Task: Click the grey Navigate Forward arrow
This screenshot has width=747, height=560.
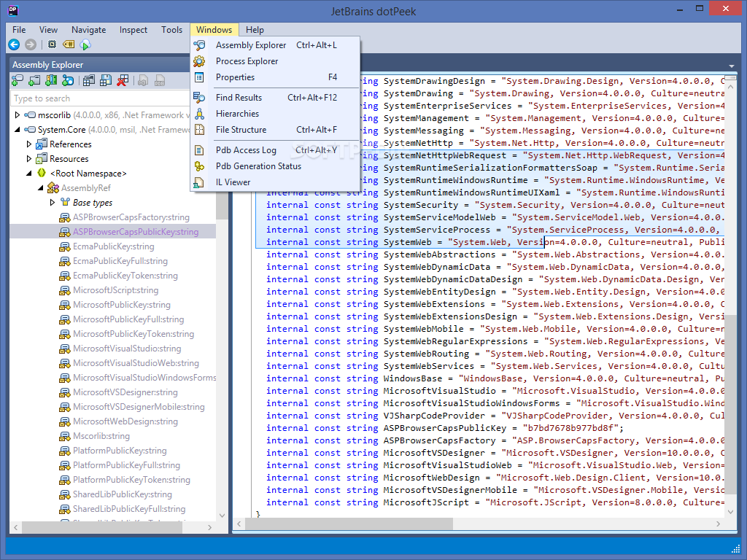Action: tap(31, 44)
